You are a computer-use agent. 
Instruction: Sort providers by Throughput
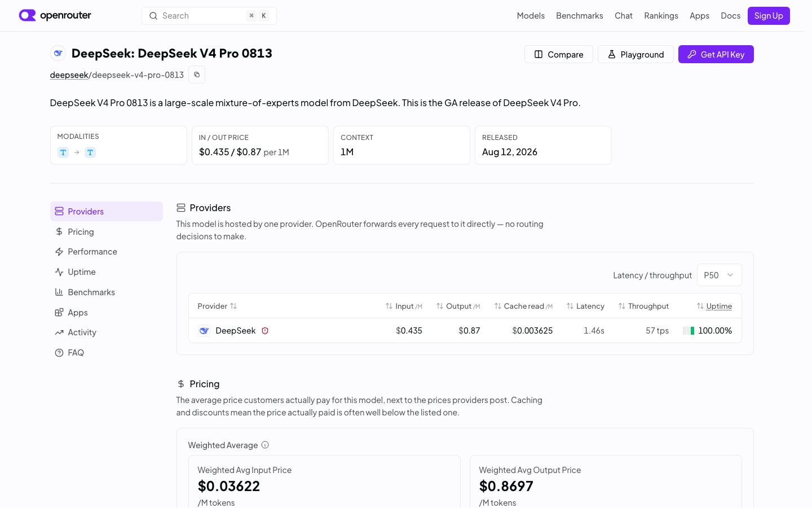[x=643, y=306]
